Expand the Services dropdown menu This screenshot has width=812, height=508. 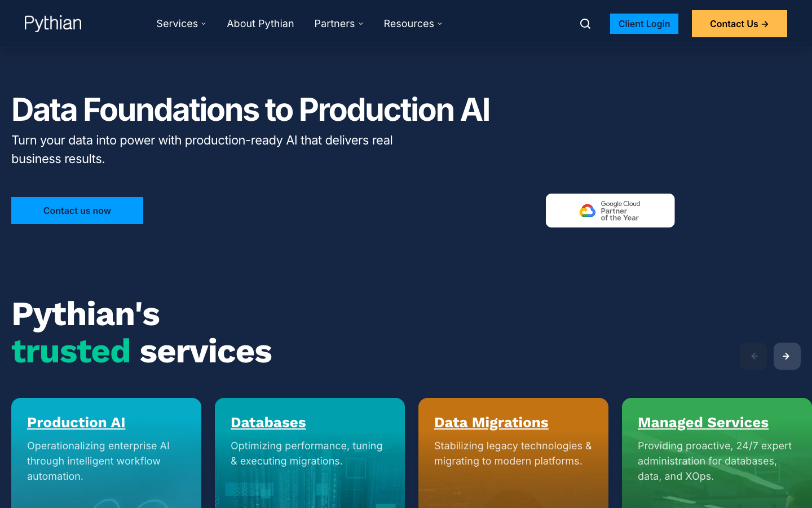click(x=181, y=24)
